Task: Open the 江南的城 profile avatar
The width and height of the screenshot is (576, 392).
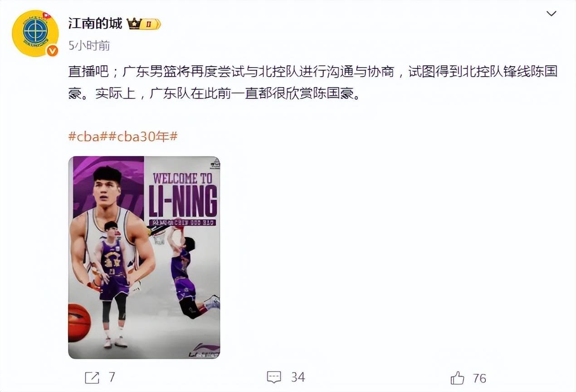Action: [35, 33]
